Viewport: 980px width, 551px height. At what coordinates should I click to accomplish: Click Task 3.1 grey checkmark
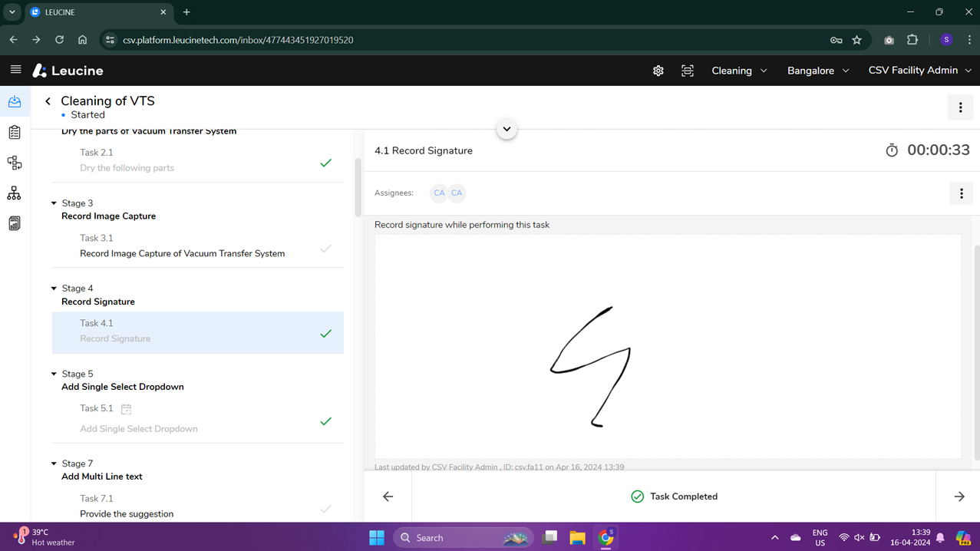pyautogui.click(x=326, y=249)
